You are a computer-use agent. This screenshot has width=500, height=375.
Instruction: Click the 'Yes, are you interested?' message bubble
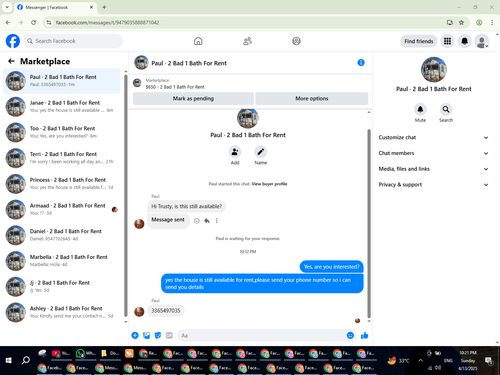(332, 267)
